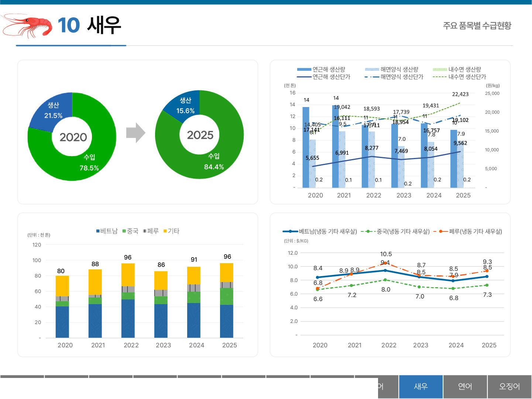Click the (원/kg) axis unit label
Image resolution: width=532 pixels, height=399 pixels.
(492, 86)
